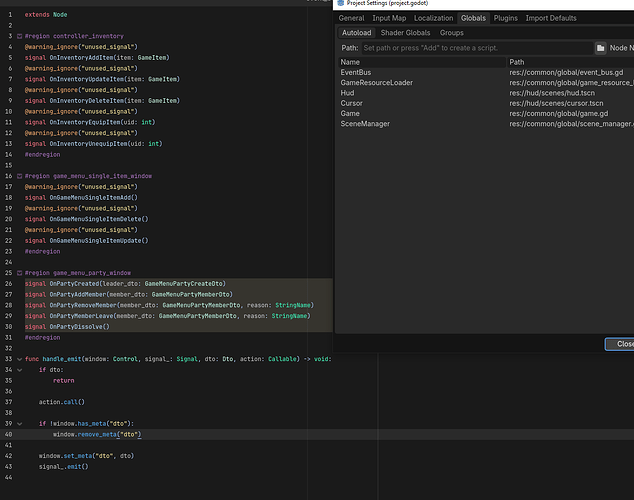
Task: Click signal OnGameMenuSingleItemAdd line
Action: [x=81, y=198]
